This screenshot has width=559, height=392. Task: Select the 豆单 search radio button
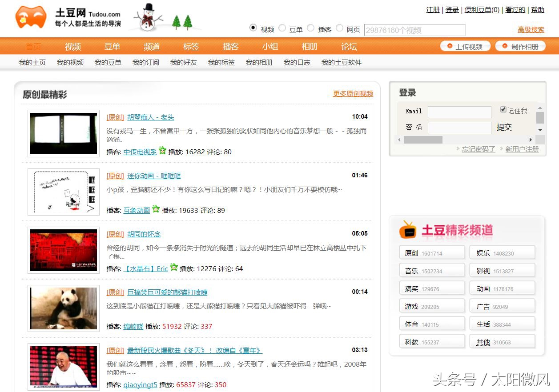click(x=282, y=28)
